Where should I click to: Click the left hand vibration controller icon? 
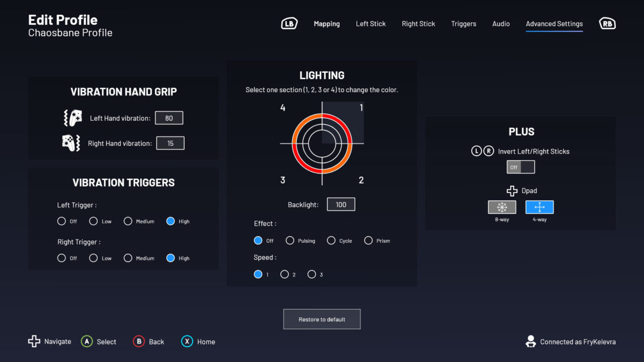click(73, 118)
